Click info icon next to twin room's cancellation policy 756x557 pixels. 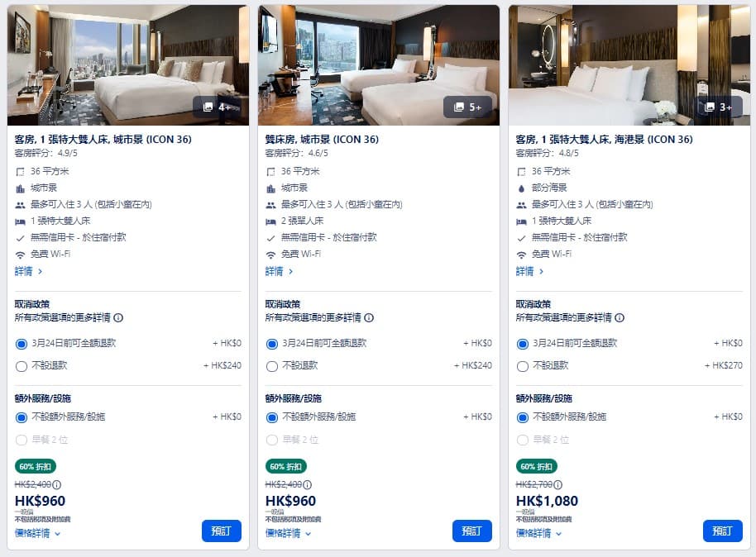point(369,317)
